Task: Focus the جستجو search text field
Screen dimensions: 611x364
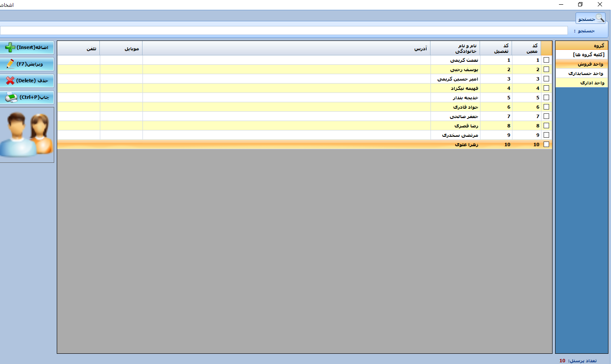Action: pos(284,31)
